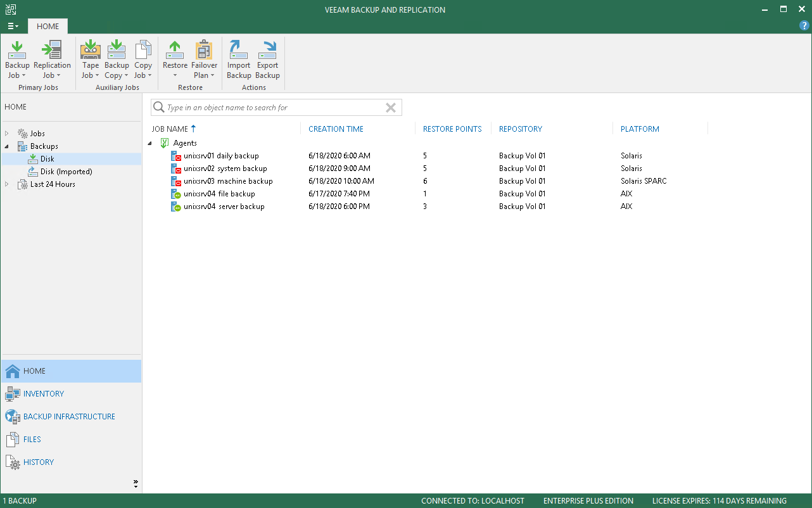This screenshot has height=508, width=812.
Task: Click the unixsrv04 file backup status icon
Action: [x=176, y=194]
